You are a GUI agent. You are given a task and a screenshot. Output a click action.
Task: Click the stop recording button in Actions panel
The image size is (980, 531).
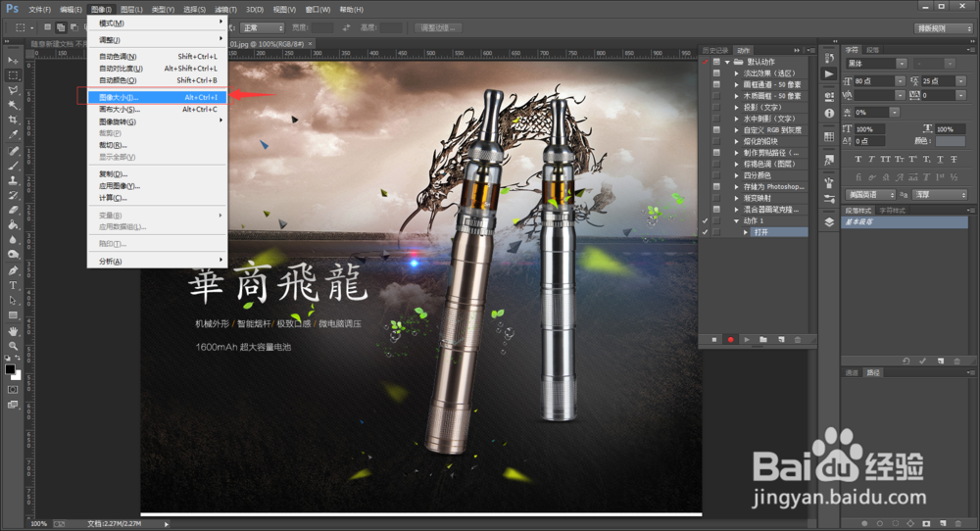pos(713,340)
